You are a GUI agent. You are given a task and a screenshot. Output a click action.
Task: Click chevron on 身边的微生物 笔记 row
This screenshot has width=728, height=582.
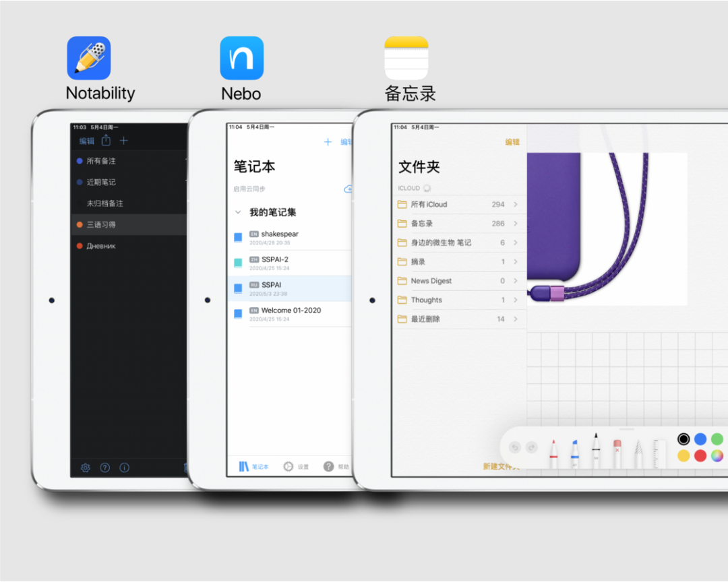point(516,243)
